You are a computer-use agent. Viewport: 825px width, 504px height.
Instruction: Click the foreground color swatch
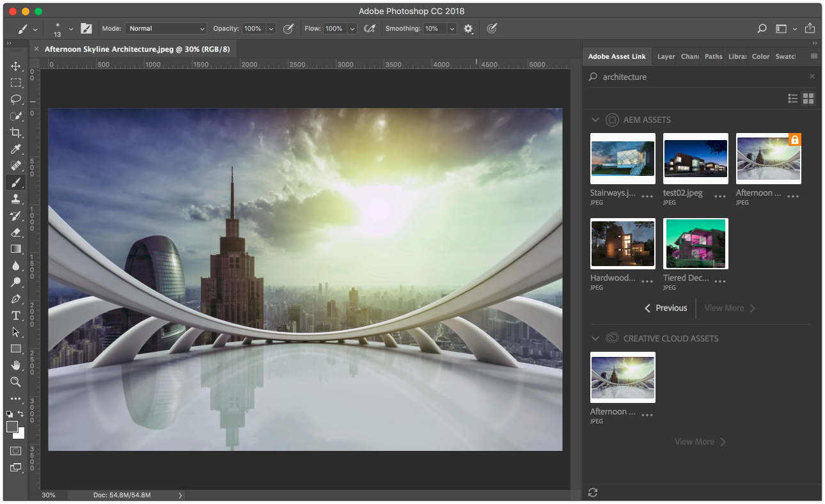click(x=12, y=427)
